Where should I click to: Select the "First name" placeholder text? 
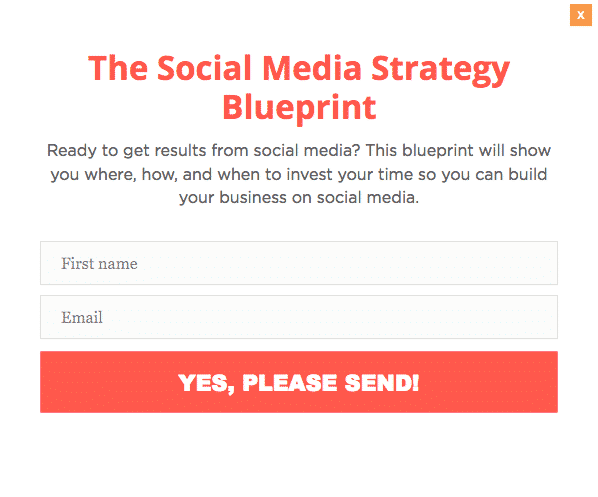(99, 263)
